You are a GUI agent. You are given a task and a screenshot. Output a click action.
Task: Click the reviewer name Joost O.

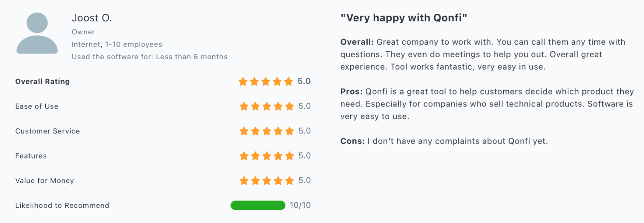click(92, 18)
